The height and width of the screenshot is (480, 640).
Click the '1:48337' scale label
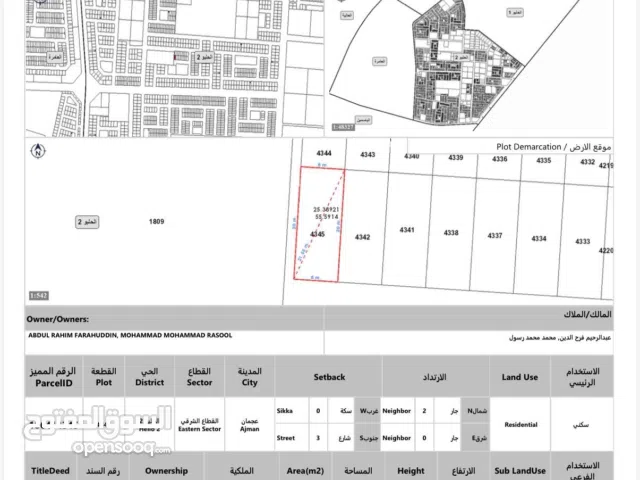tap(343, 127)
